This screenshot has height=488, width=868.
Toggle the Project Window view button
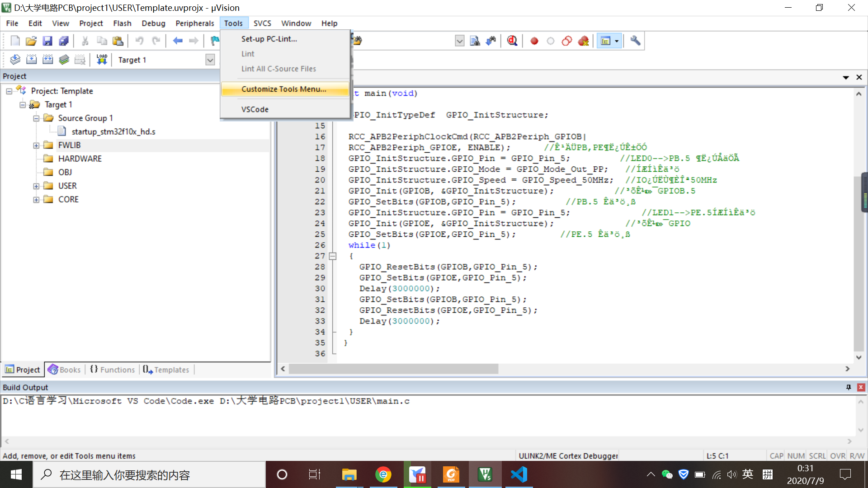pos(605,41)
